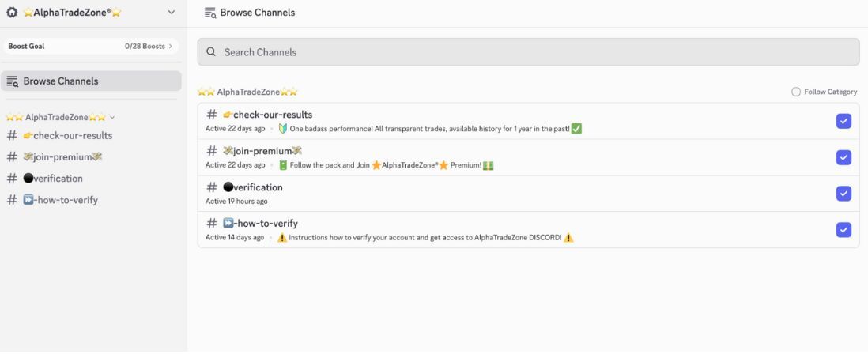Click hash icon of listed verification

(211, 187)
